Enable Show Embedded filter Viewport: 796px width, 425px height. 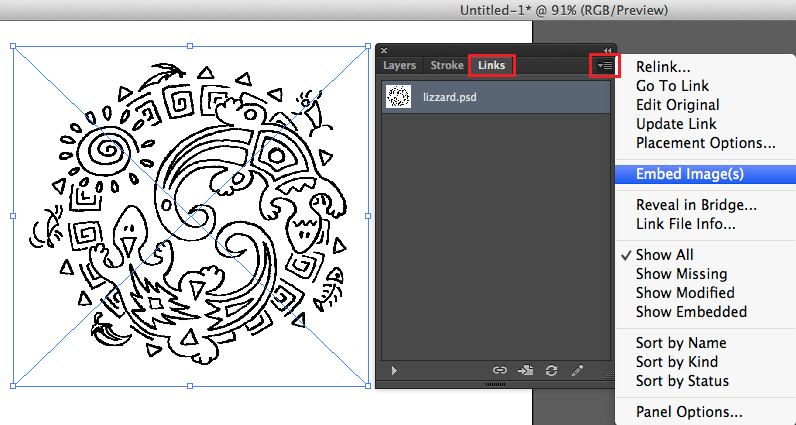pos(691,312)
